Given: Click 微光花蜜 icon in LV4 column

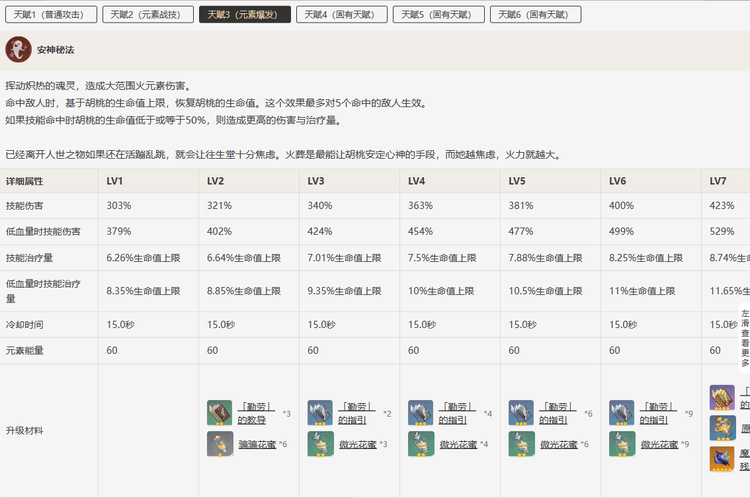Looking at the screenshot, I should click(x=420, y=444).
